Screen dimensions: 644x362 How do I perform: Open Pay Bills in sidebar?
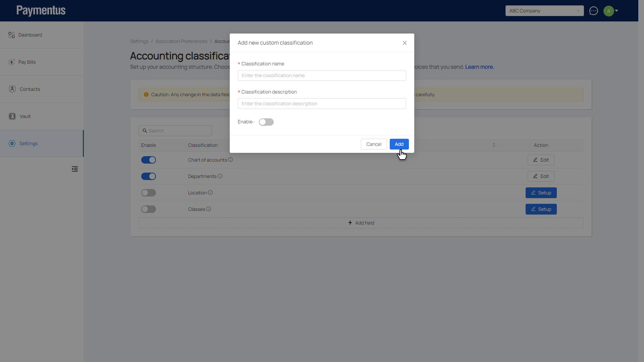[27, 62]
